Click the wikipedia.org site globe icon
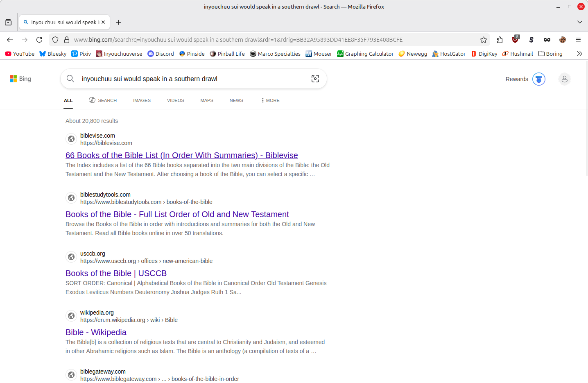Viewport: 588px width, 383px height. point(71,316)
